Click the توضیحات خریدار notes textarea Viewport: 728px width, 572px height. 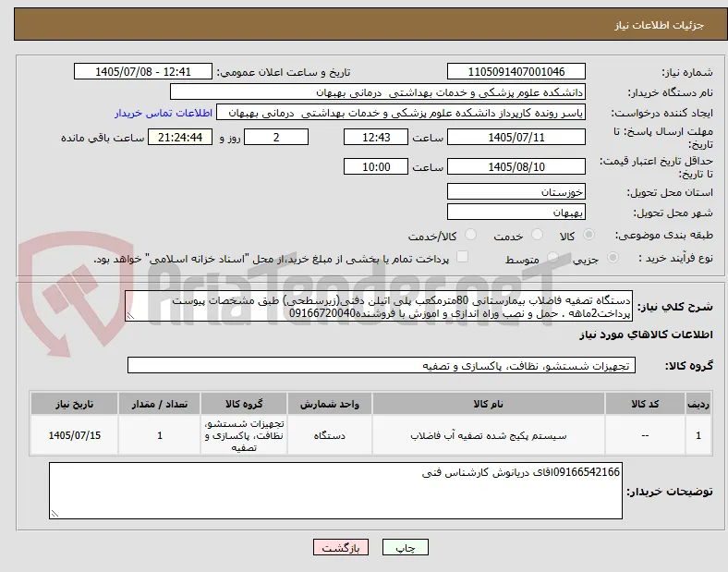click(335, 491)
